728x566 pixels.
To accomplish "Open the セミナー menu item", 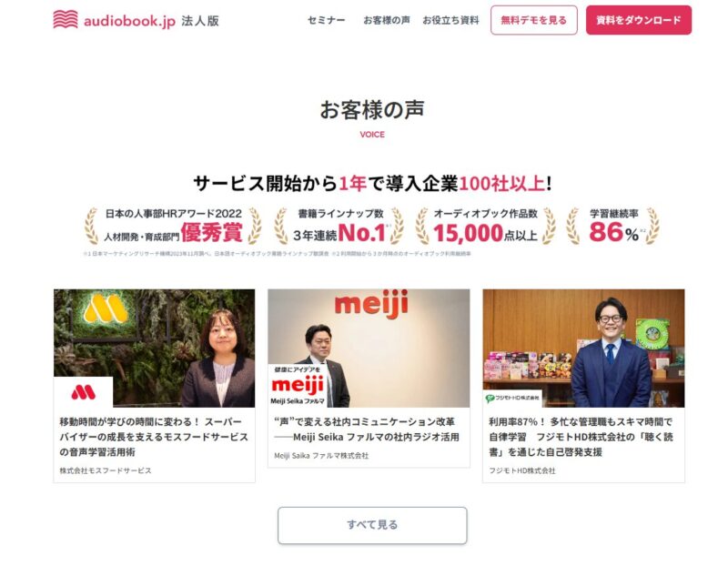I will (x=327, y=20).
